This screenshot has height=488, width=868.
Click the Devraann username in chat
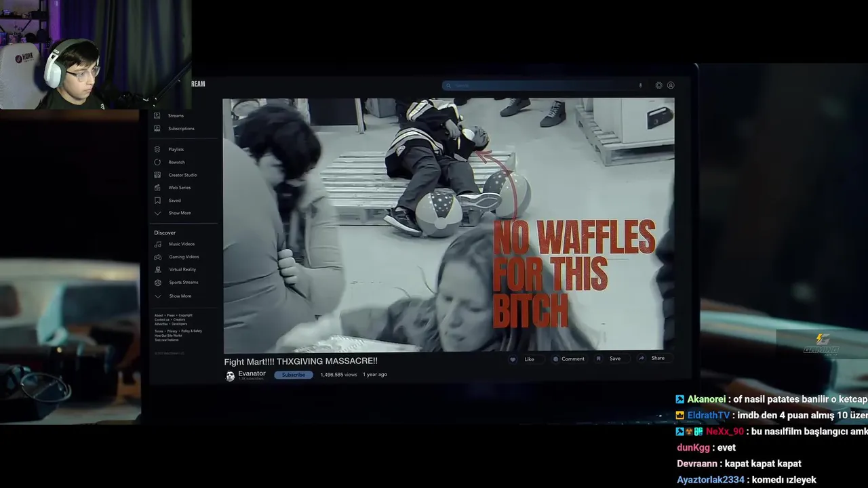[698, 464]
